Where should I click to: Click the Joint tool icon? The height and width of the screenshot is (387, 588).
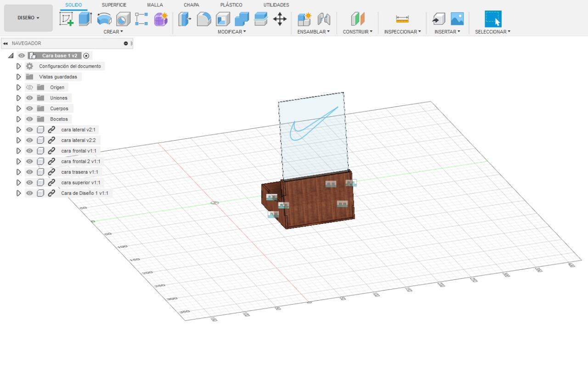pos(324,19)
